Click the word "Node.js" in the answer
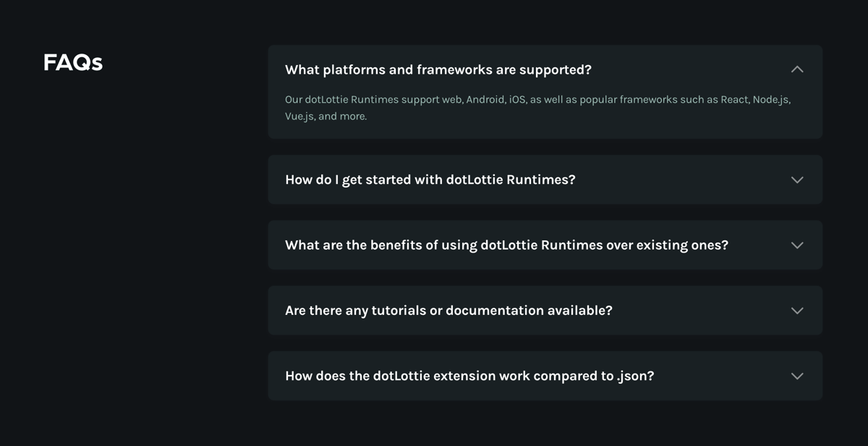This screenshot has height=446, width=868. 771,99
